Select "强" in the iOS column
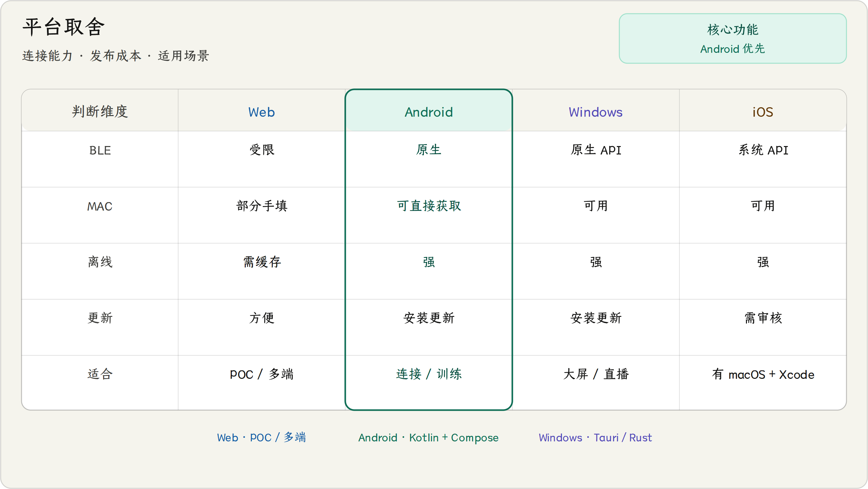The height and width of the screenshot is (489, 868). click(763, 262)
